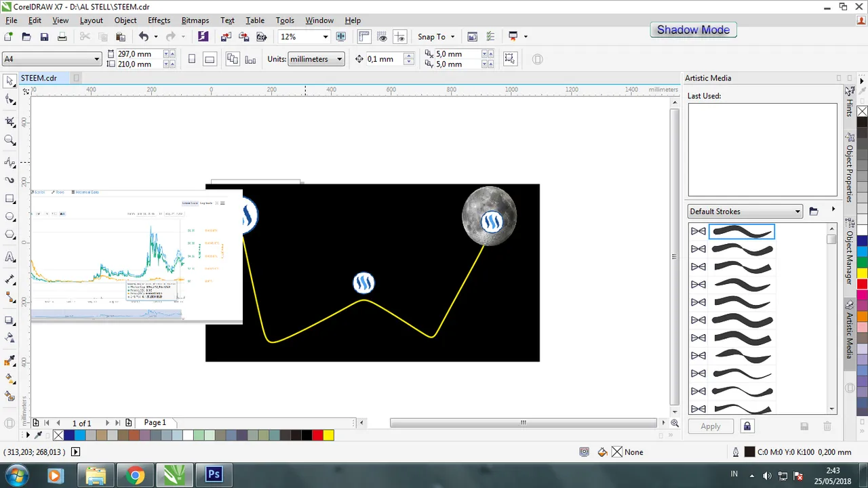Select the Text tool
The width and height of the screenshot is (868, 488).
(10, 257)
